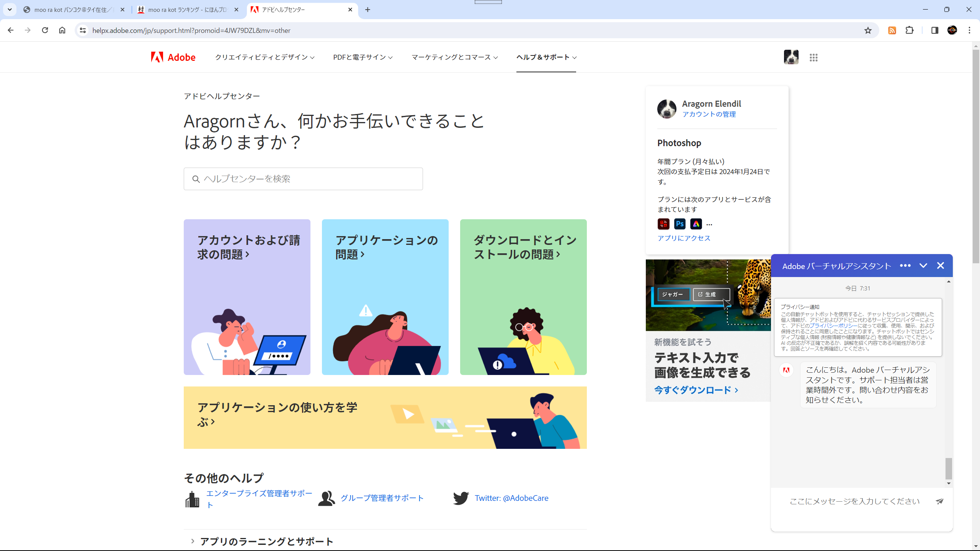Expand ヘルプ＆サポート menu

click(x=546, y=57)
